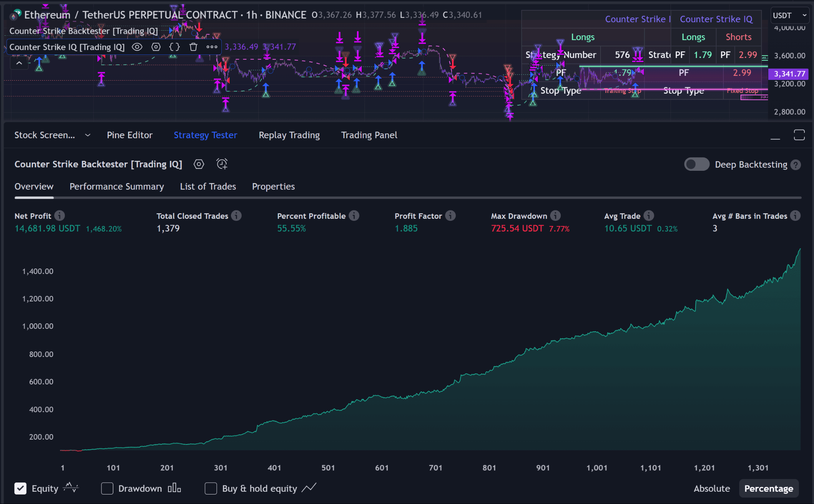The height and width of the screenshot is (504, 814).
Task: Open the Stock Screener panel tab
Action: [45, 135]
